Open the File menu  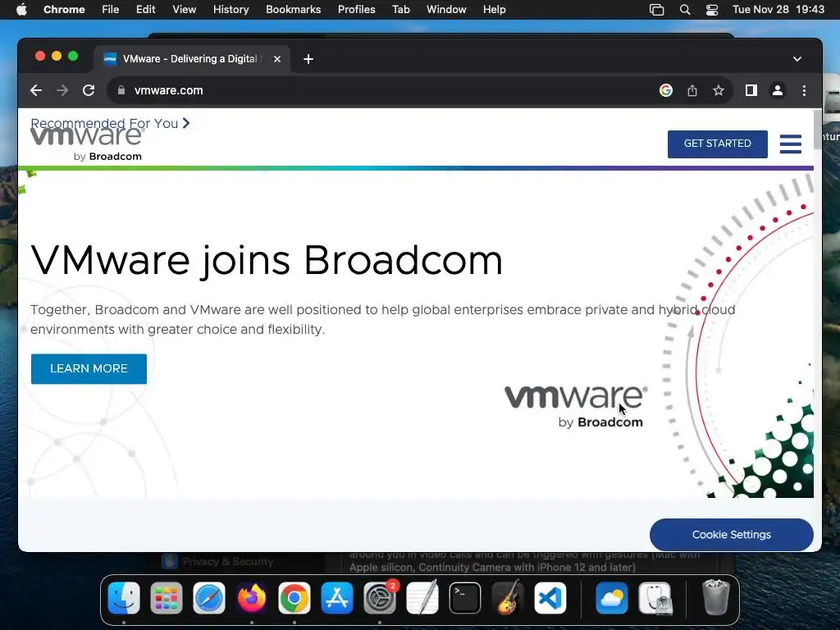[x=111, y=10]
